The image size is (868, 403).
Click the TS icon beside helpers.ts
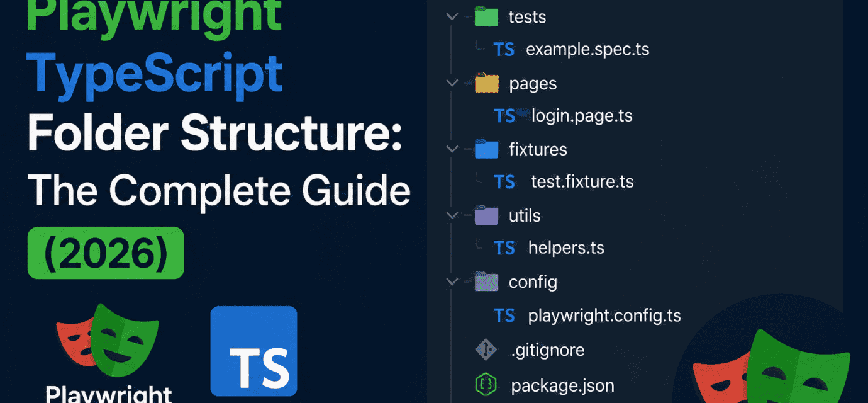[504, 248]
